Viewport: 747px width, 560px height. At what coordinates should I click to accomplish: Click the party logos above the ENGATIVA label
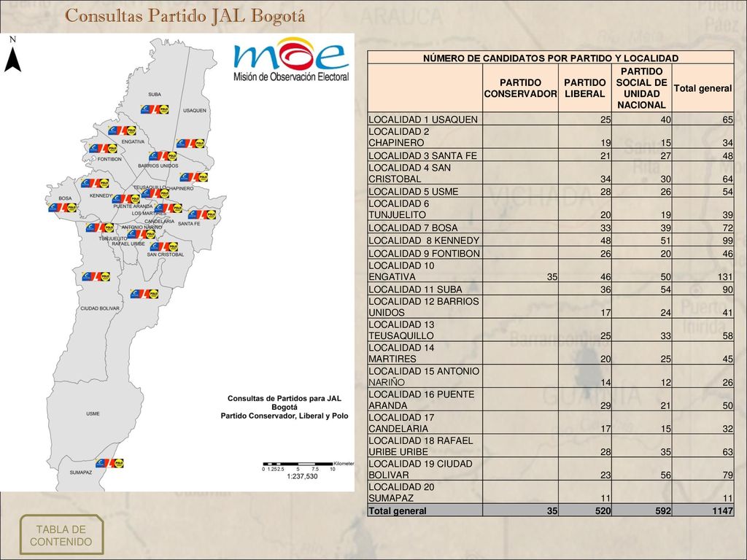click(x=123, y=131)
